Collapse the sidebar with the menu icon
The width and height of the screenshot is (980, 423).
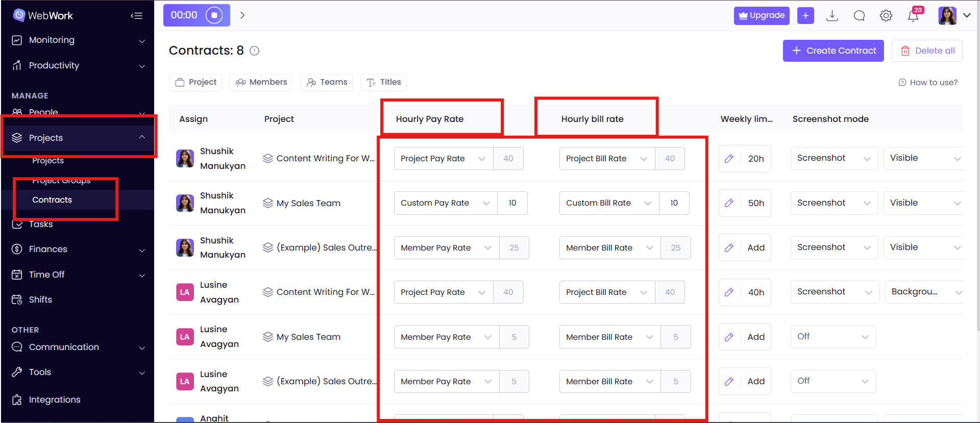pyautogui.click(x=136, y=16)
